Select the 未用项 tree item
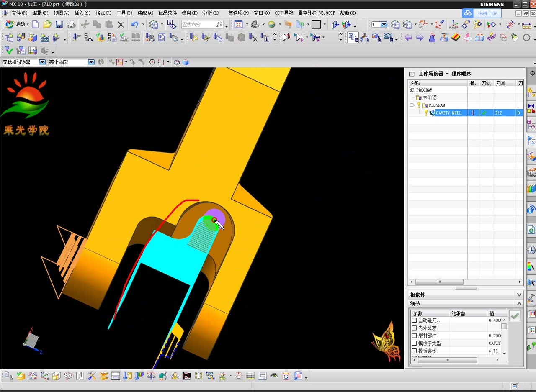 [x=429, y=97]
